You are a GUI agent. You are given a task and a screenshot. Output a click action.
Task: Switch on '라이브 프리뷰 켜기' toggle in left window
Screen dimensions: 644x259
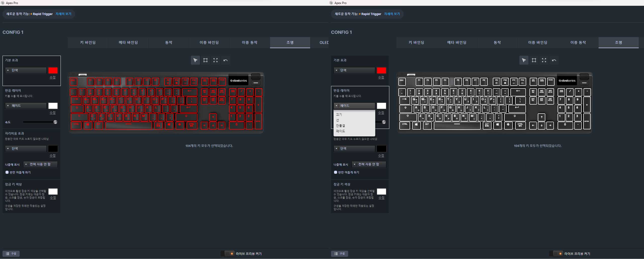[x=228, y=253]
